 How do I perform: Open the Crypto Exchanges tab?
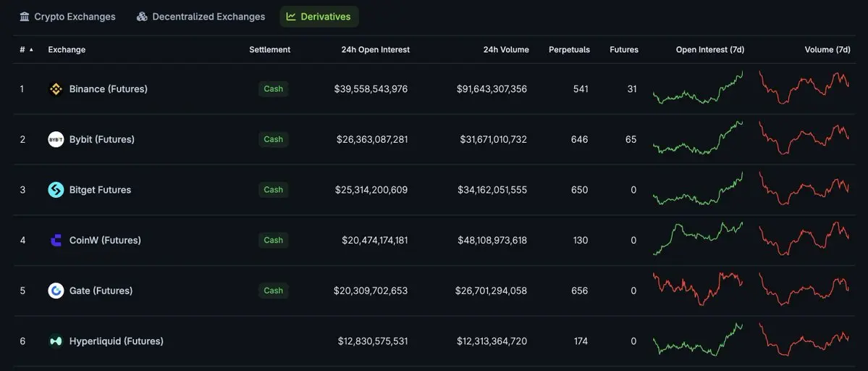coord(67,17)
